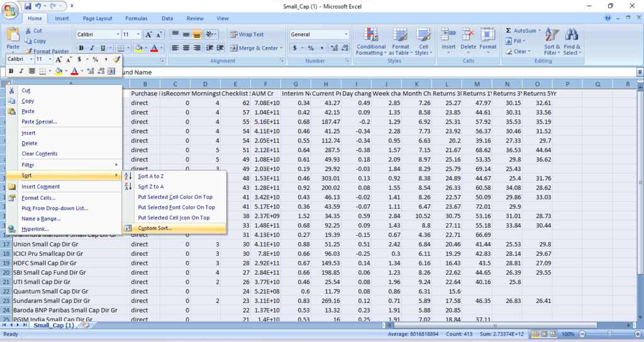644x342 pixels.
Task: Click the formula bar input field
Action: (378, 72)
